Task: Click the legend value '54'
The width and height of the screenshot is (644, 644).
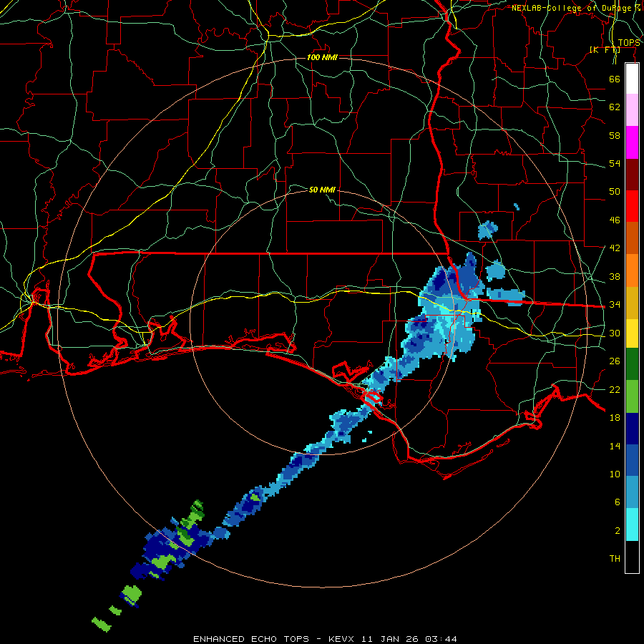Action: [x=615, y=163]
